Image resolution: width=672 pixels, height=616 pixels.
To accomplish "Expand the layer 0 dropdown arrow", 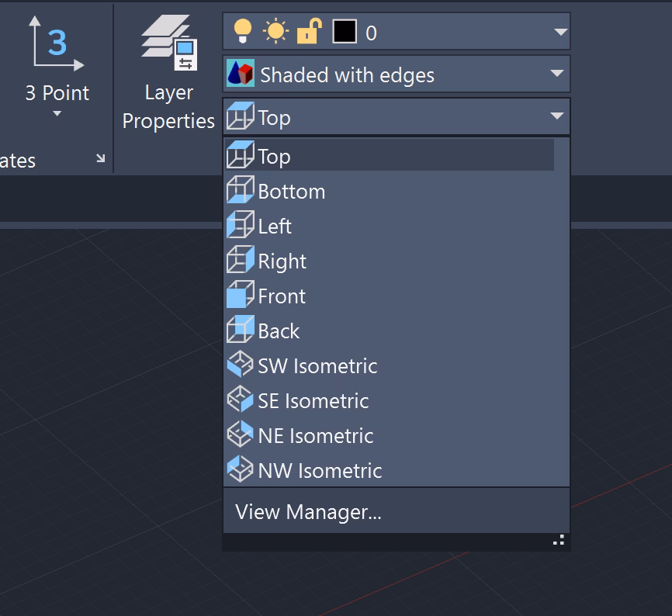I will 560,32.
